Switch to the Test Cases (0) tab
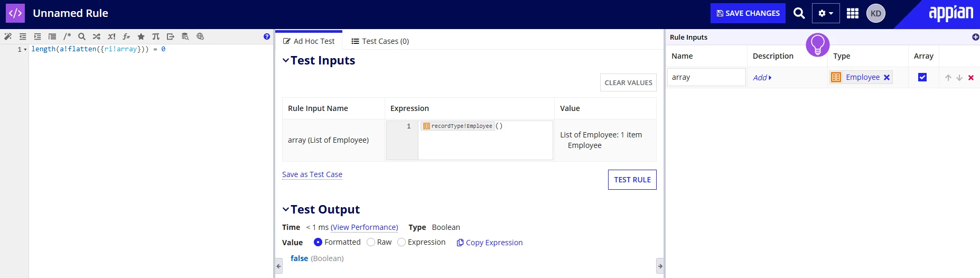980x278 pixels. (x=380, y=41)
